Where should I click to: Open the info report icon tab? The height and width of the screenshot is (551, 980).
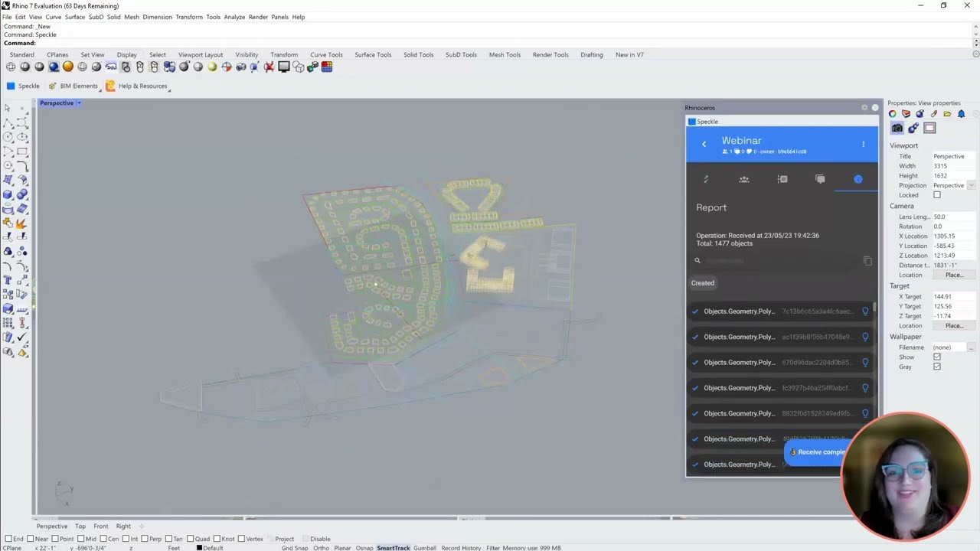click(857, 179)
